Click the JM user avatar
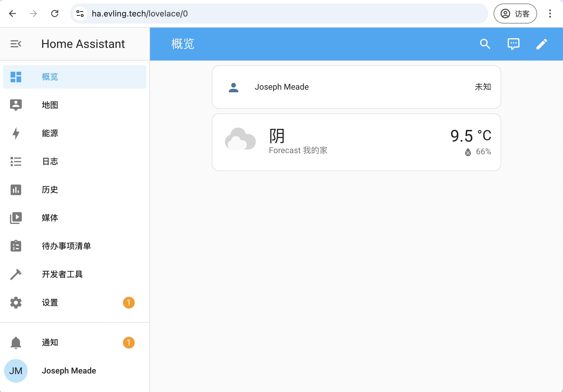 click(x=16, y=371)
